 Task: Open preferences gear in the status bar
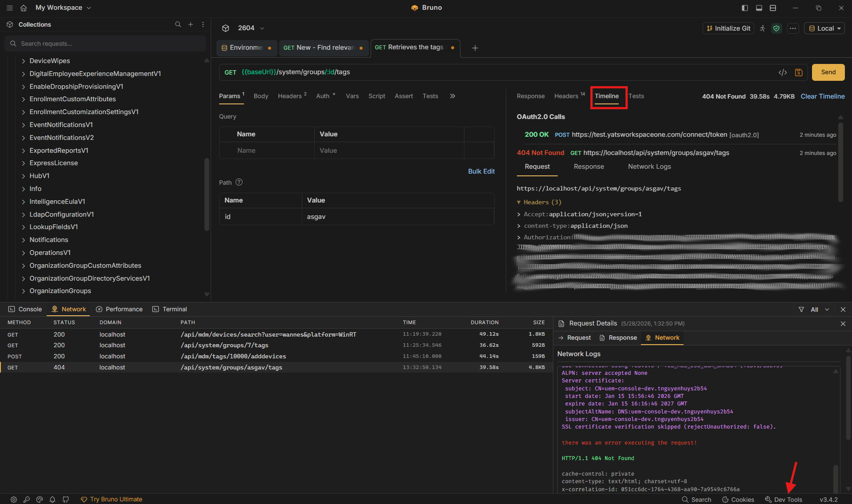pos(14,500)
